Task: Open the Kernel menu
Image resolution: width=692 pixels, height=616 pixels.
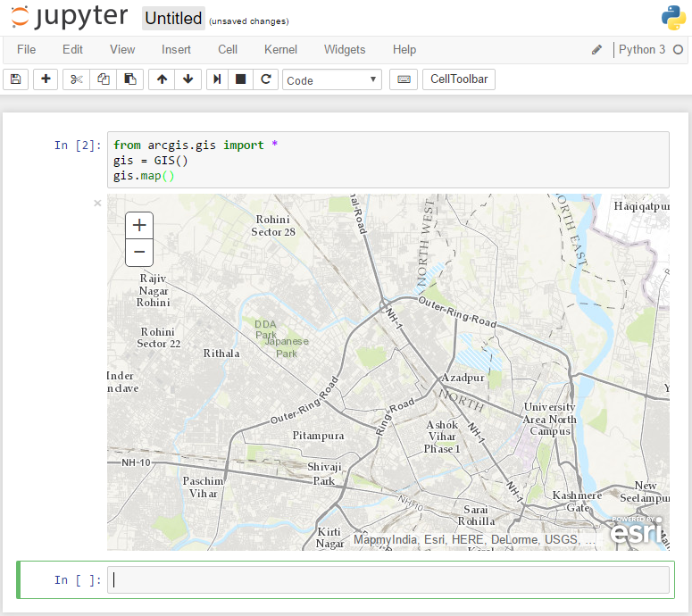Action: 280,49
